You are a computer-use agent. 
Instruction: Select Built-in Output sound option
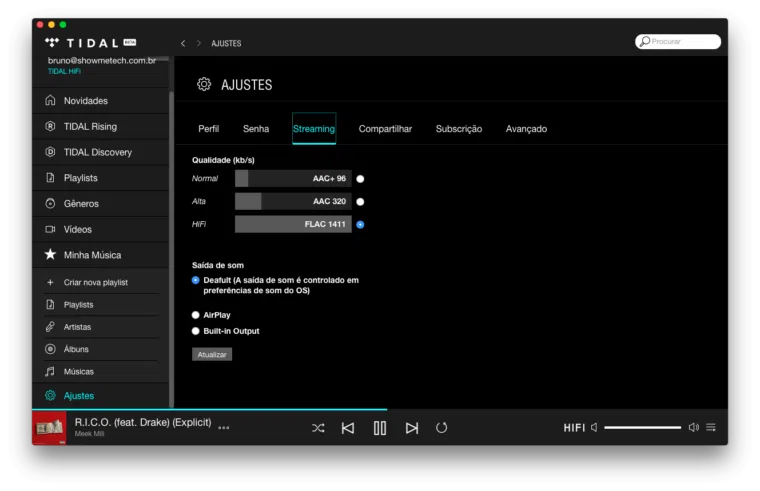click(195, 331)
